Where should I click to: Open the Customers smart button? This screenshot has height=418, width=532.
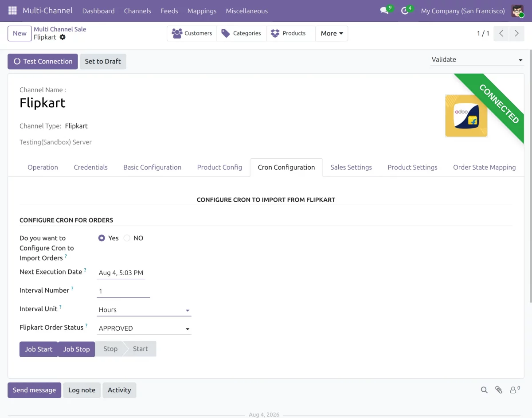tap(192, 33)
